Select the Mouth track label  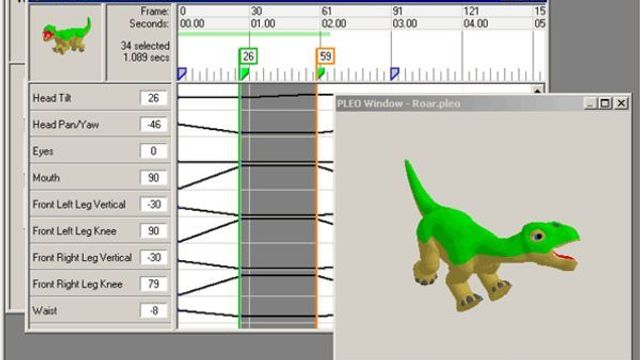coord(46,178)
